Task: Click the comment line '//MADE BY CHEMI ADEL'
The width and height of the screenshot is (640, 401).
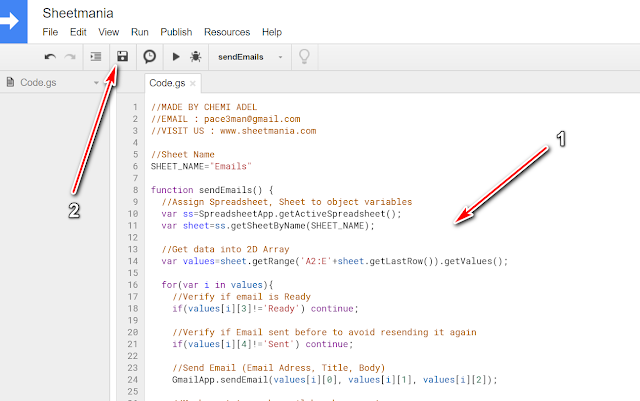Action: 204,107
